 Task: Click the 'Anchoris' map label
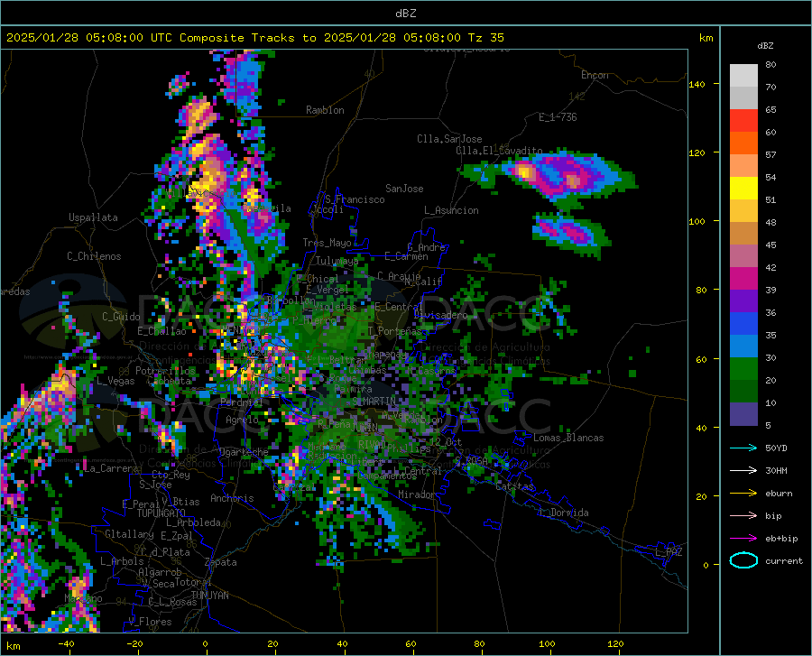[232, 498]
